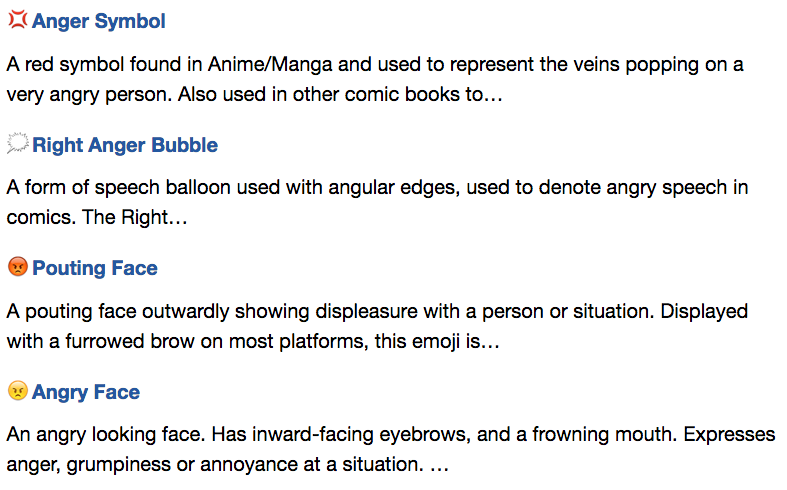Click the word 'balloon' in the second description
This screenshot has height=490, width=787.
198,187
